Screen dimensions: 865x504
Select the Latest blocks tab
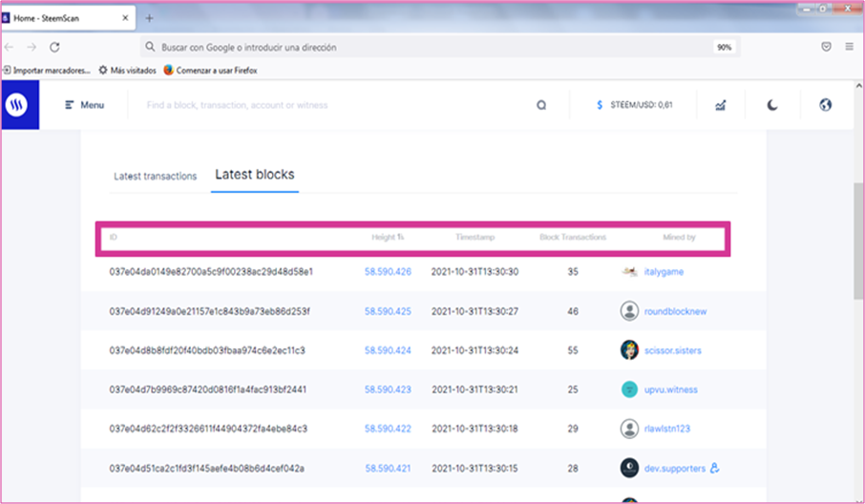pyautogui.click(x=255, y=175)
